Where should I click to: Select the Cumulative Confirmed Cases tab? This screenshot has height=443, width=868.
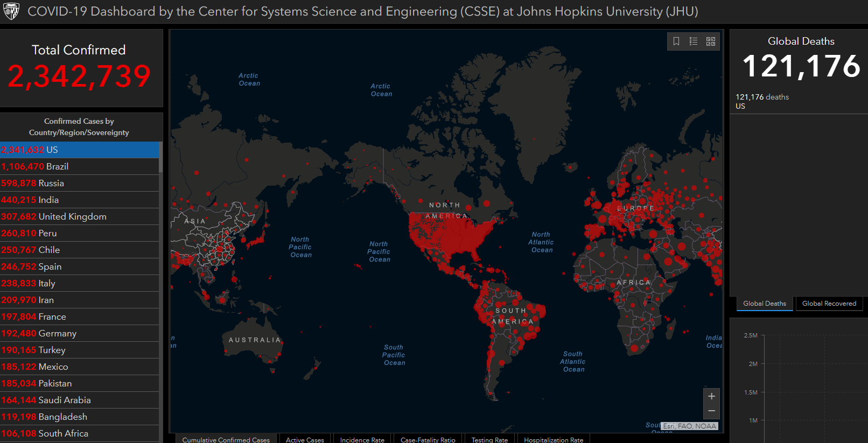[x=226, y=439]
